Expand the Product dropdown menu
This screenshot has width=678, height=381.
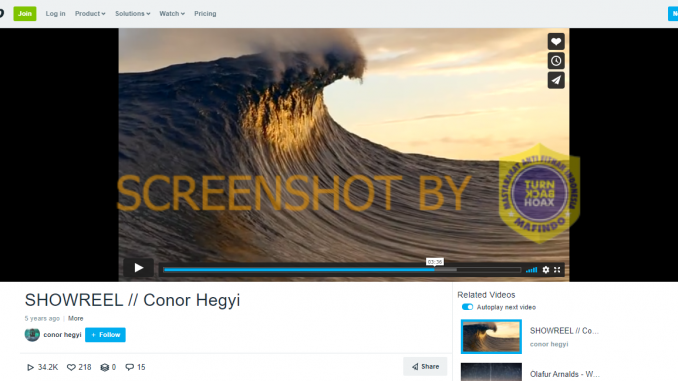(90, 14)
